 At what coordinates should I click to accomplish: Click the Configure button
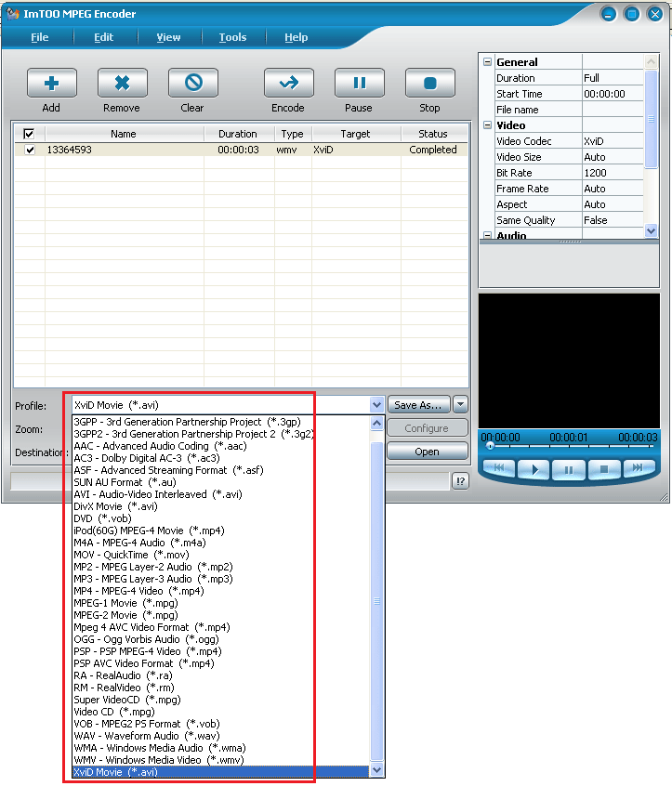pyautogui.click(x=427, y=428)
